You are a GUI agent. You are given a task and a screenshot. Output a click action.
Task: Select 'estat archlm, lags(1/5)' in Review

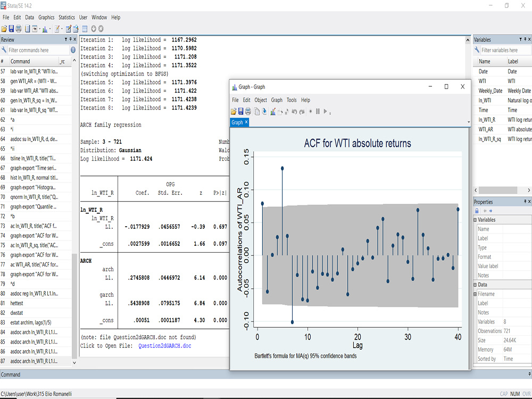click(x=36, y=322)
